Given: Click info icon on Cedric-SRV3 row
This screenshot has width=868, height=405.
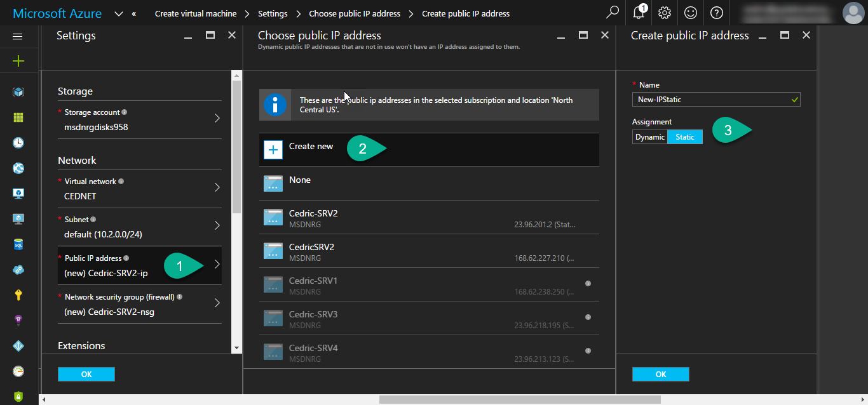Looking at the screenshot, I should pos(588,317).
